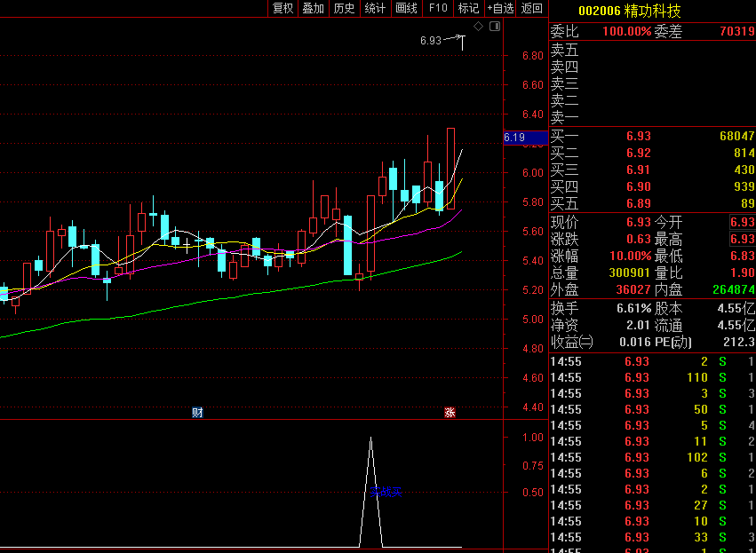Image resolution: width=756 pixels, height=553 pixels.
Task: Select 买一 price 6.93
Action: click(639, 136)
